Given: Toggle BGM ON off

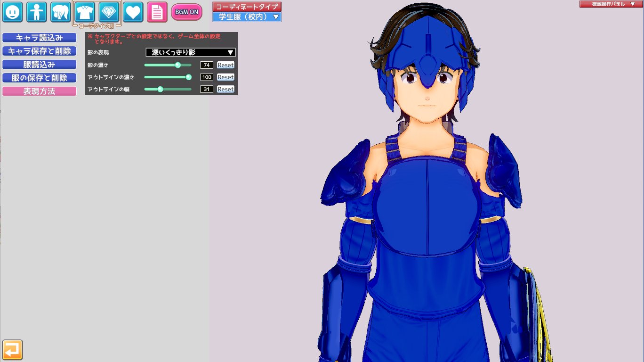Looking at the screenshot, I should [186, 12].
